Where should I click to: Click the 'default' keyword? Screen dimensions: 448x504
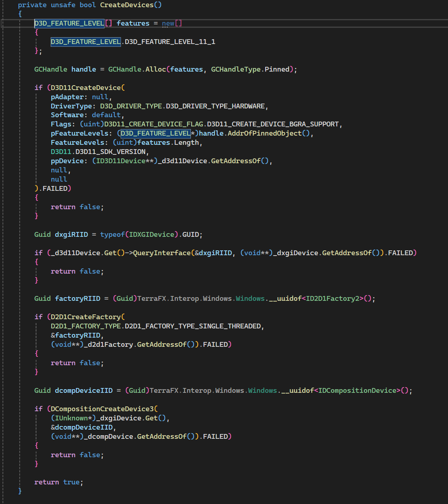[106, 115]
